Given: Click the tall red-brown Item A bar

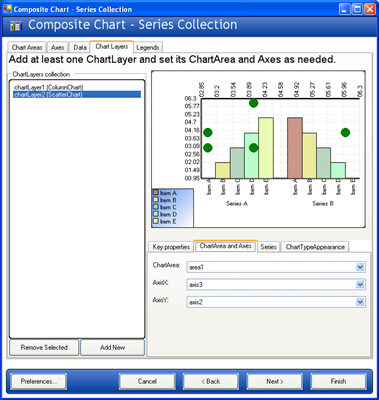Looking at the screenshot, I should click(x=295, y=148).
